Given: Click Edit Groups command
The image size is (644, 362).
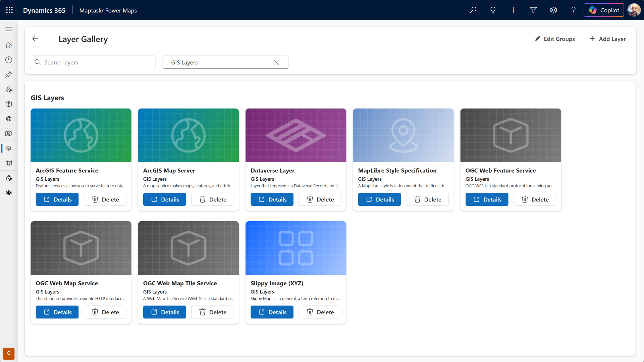Looking at the screenshot, I should [555, 39].
